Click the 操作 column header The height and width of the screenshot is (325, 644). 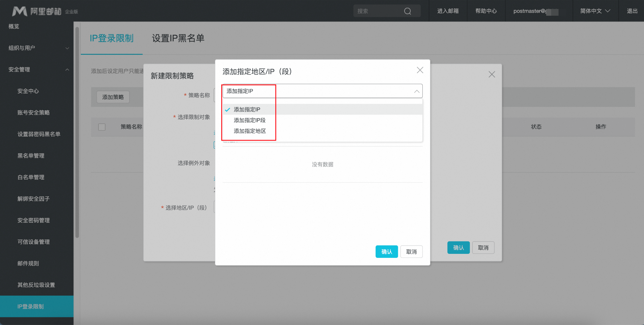601,127
